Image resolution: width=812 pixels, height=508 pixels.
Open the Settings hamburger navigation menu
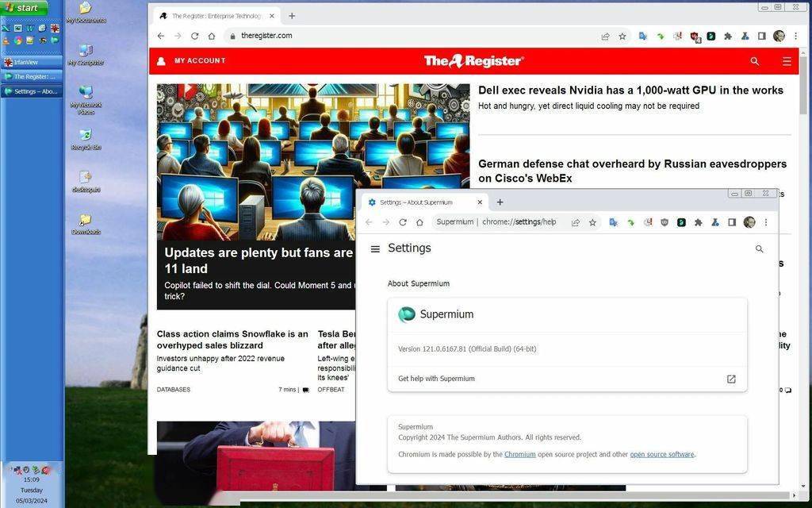coord(375,248)
